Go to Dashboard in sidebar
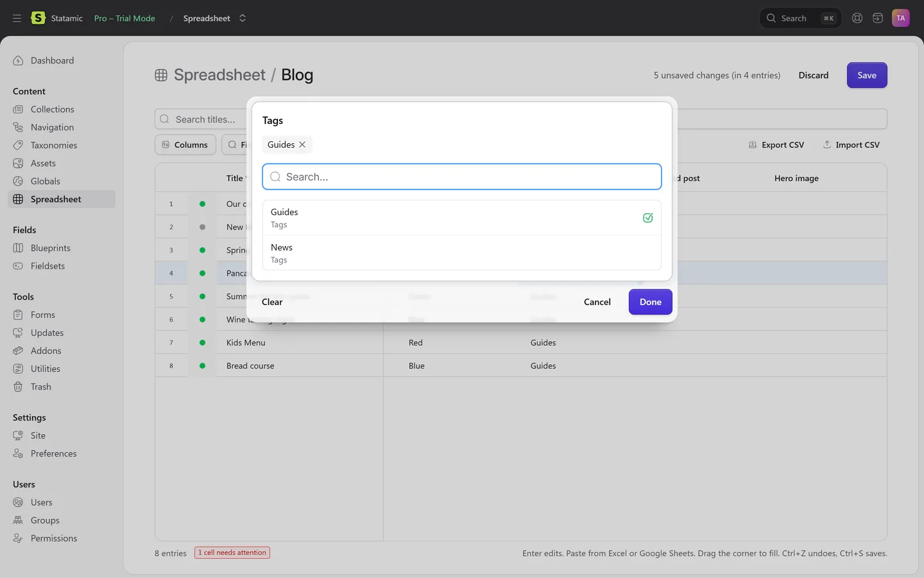This screenshot has width=924, height=578. coord(62,60)
